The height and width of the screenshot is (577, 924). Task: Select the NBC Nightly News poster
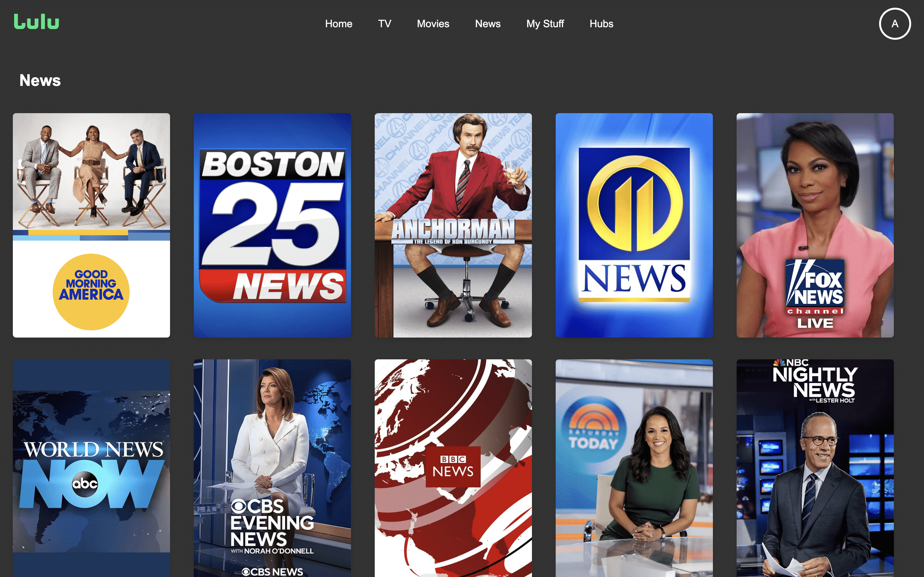pos(815,468)
